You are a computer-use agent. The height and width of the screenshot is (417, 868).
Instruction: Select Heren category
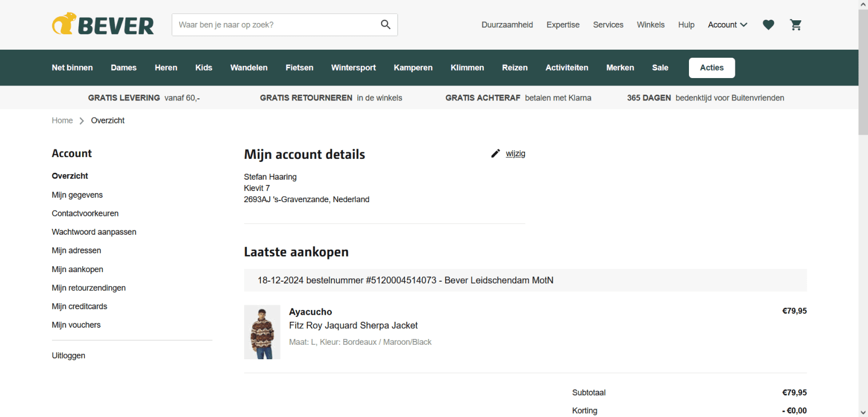tap(166, 67)
